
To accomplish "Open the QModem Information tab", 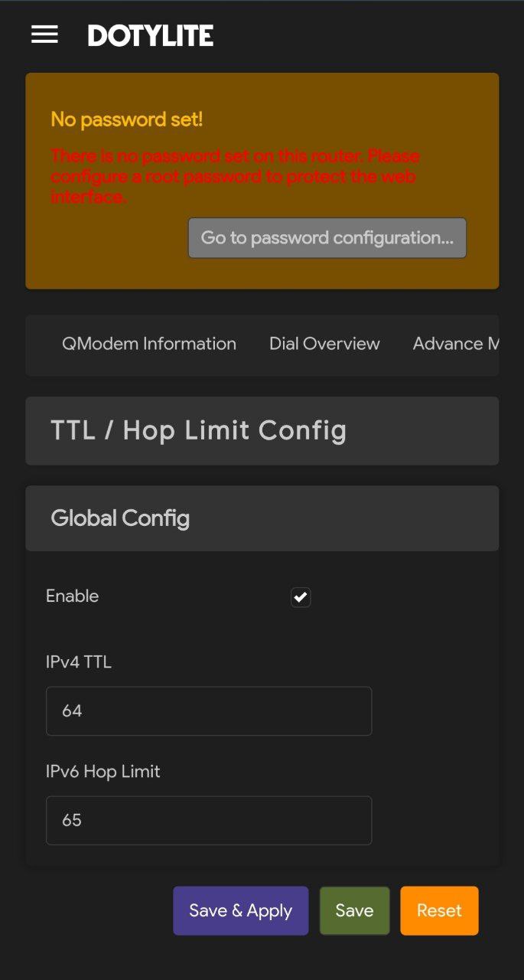I will (149, 344).
